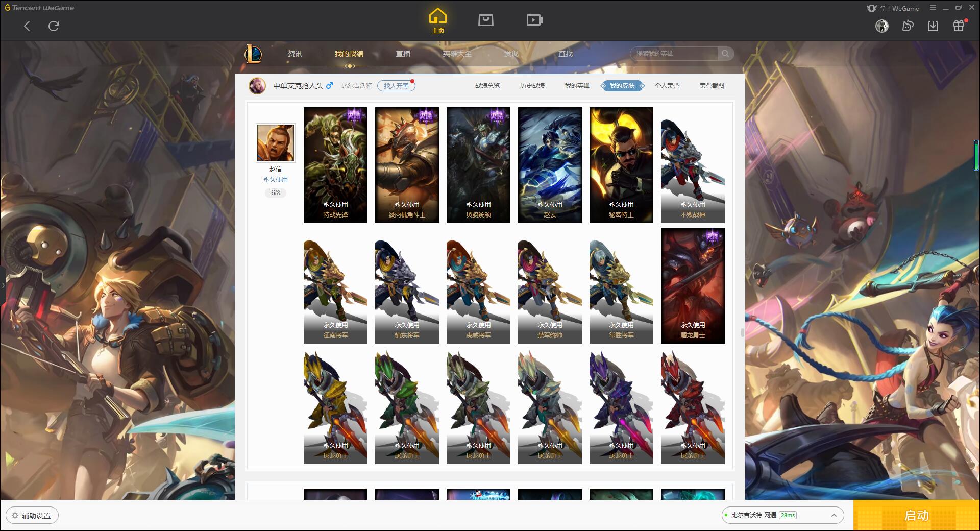
Task: Switch to 战绩总览 sub-tab
Action: click(487, 86)
